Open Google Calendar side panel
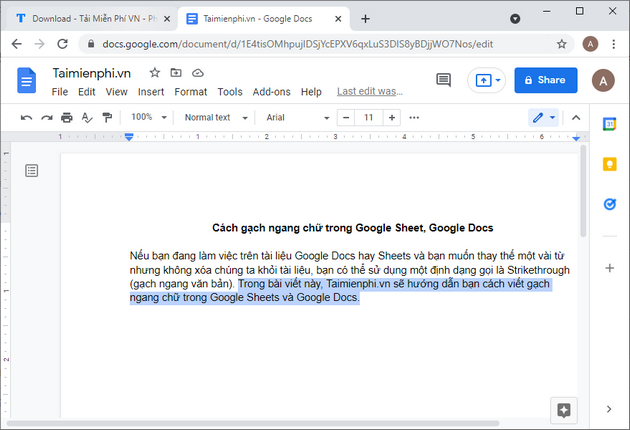Image resolution: width=630 pixels, height=430 pixels. (610, 124)
